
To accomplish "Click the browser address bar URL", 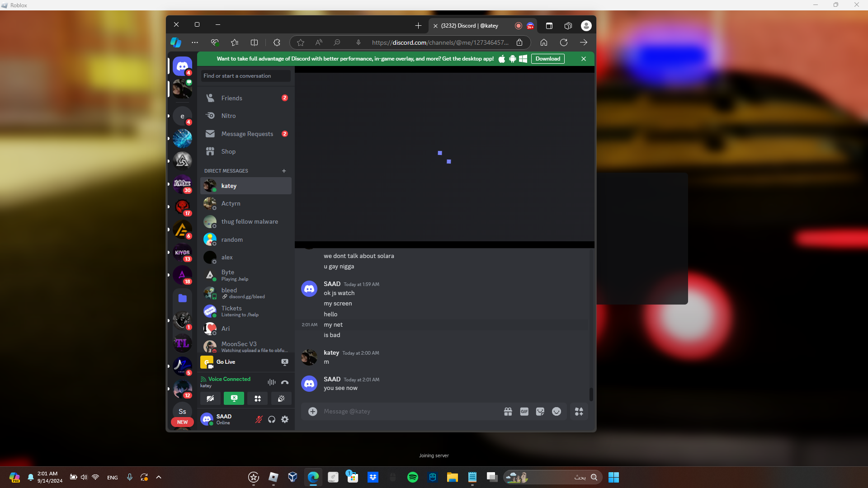I will tap(440, 42).
